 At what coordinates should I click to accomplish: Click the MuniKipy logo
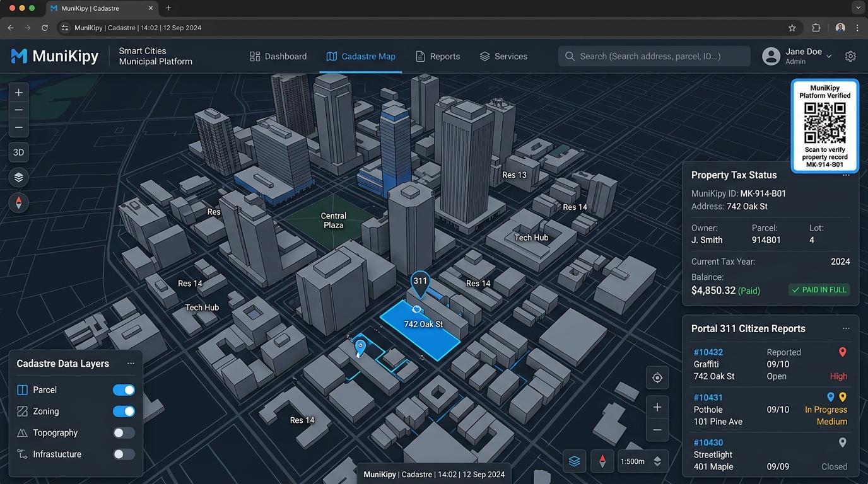pos(55,56)
